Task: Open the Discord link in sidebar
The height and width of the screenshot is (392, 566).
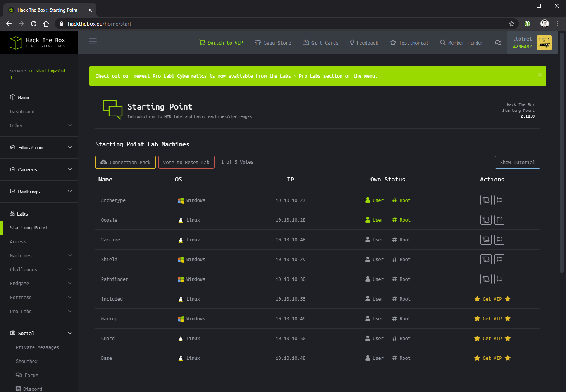Action: 29,389
